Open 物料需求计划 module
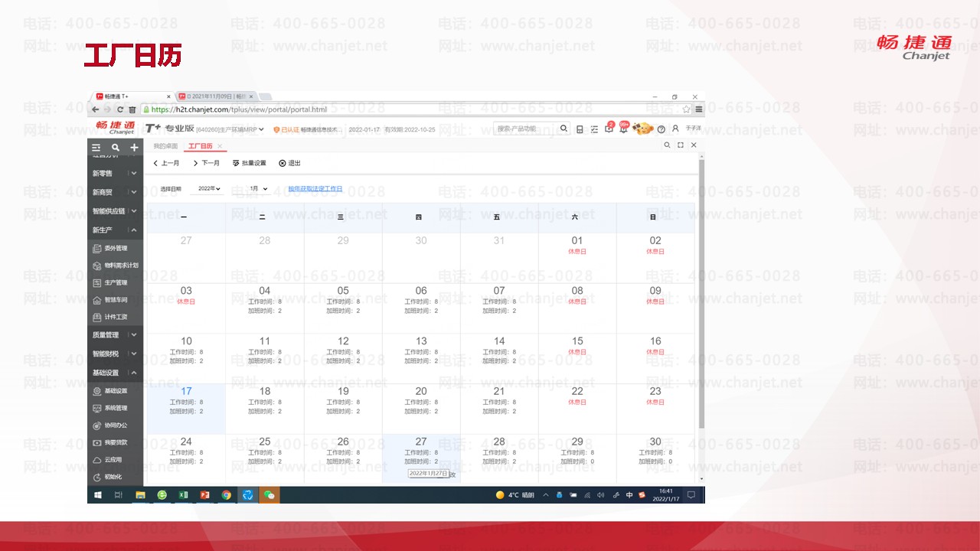This screenshot has width=980, height=551. [115, 266]
